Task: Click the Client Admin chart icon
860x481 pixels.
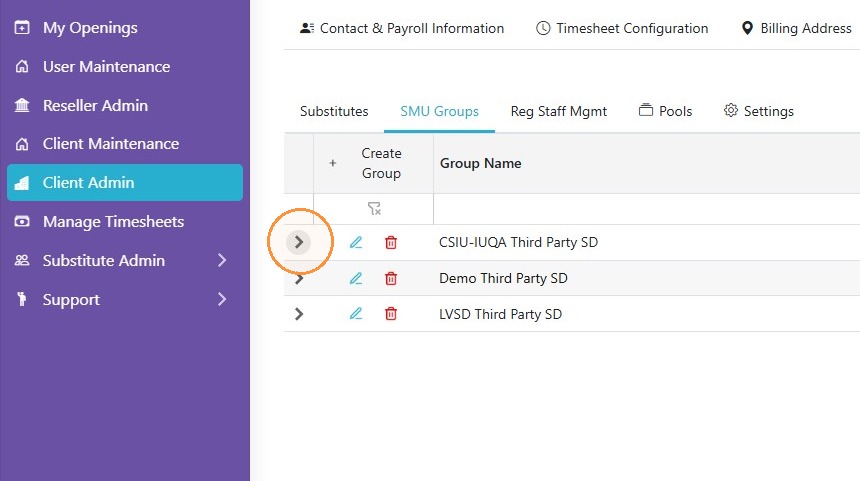Action: click(22, 183)
